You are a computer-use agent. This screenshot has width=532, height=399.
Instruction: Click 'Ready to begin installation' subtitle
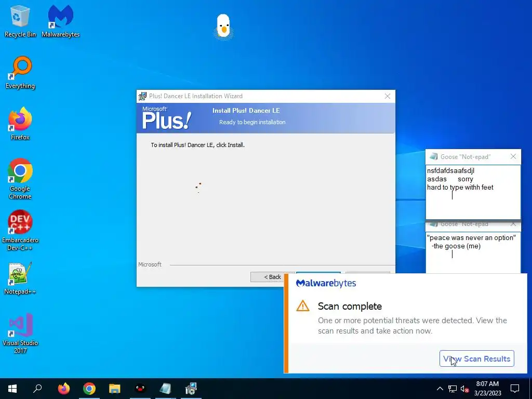point(252,122)
